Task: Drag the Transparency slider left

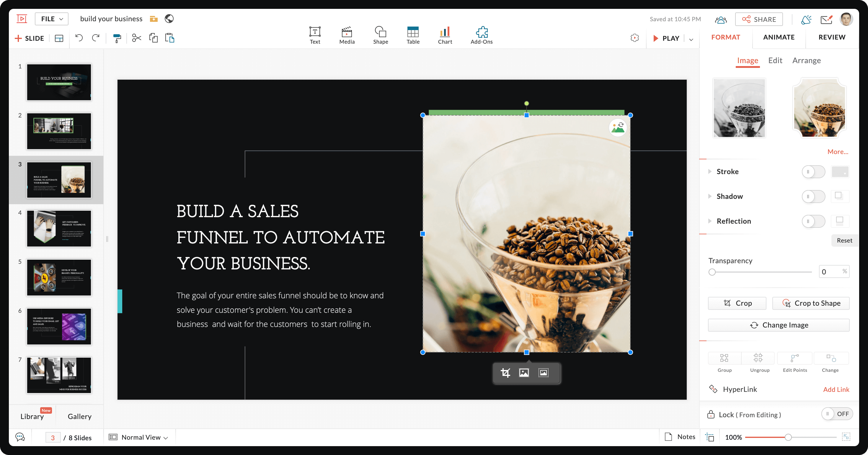Action: (x=712, y=272)
